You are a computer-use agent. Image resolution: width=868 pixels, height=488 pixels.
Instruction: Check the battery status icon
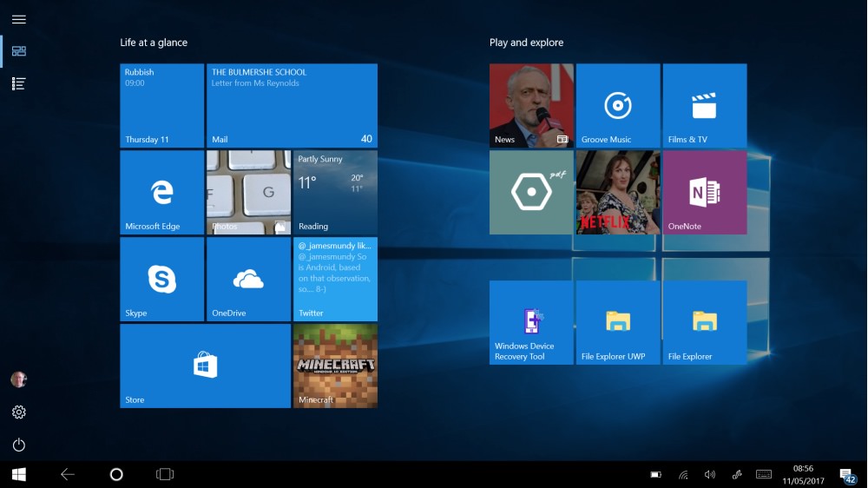(656, 475)
